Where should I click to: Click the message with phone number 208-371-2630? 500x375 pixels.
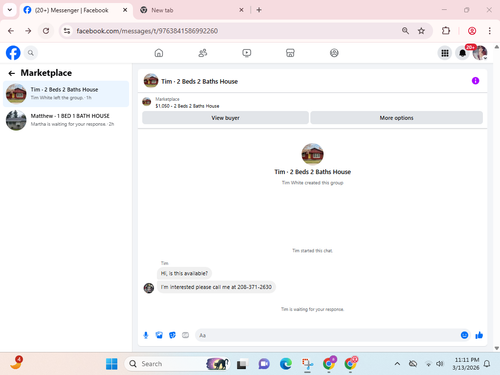tap(216, 287)
